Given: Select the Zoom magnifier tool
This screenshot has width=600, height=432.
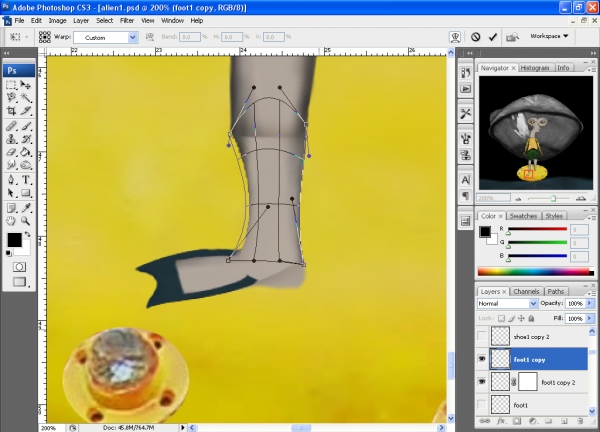Looking at the screenshot, I should click(x=26, y=221).
